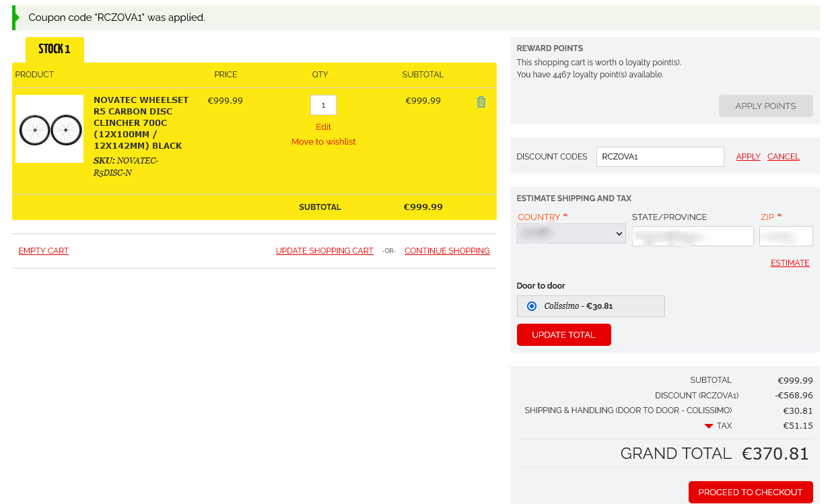
Task: Open the Novatec Wheelset R5 product title
Action: 141,122
